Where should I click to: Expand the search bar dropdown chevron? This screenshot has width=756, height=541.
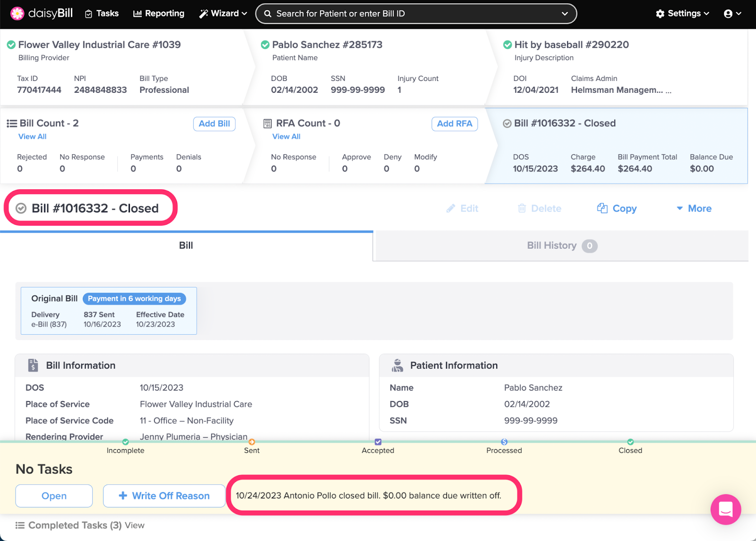(x=565, y=14)
